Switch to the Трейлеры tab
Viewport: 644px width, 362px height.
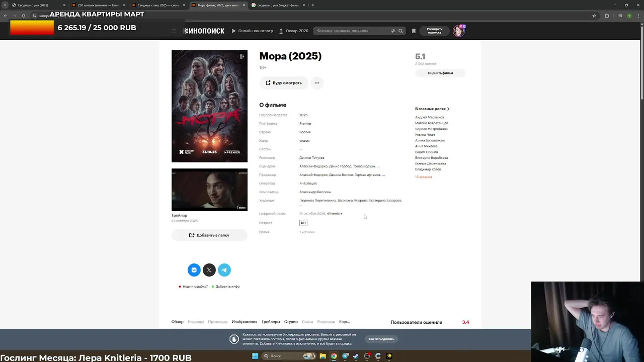[271, 322]
